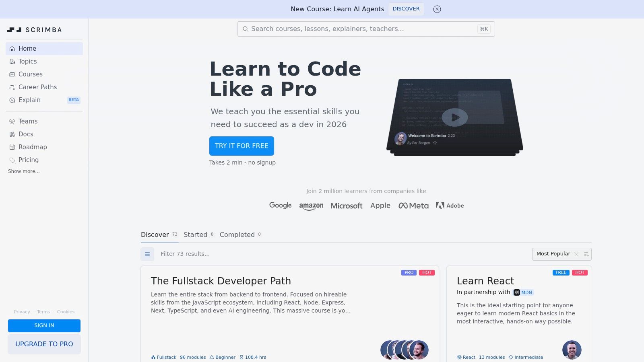Click the Scrimba logo in the sidebar

tap(34, 30)
